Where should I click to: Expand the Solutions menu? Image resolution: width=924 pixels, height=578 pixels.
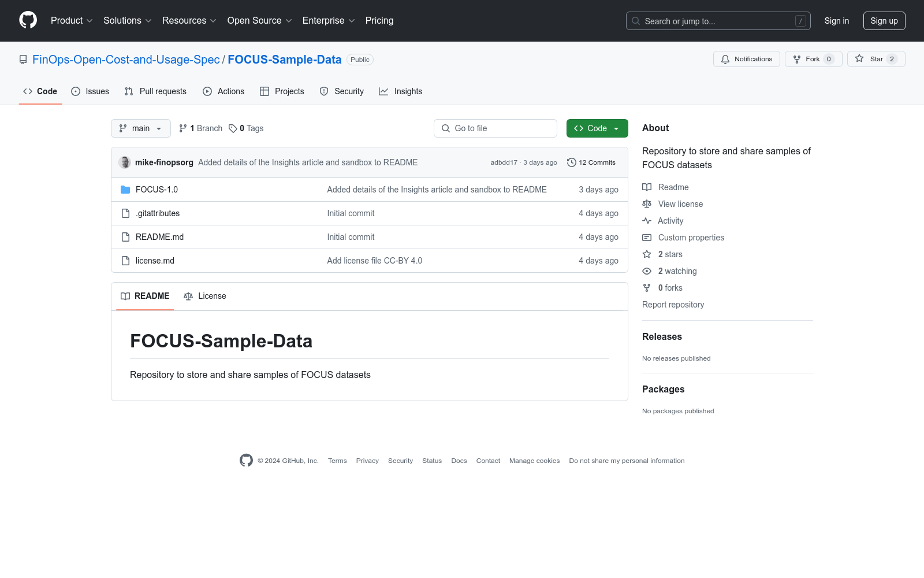click(x=128, y=21)
